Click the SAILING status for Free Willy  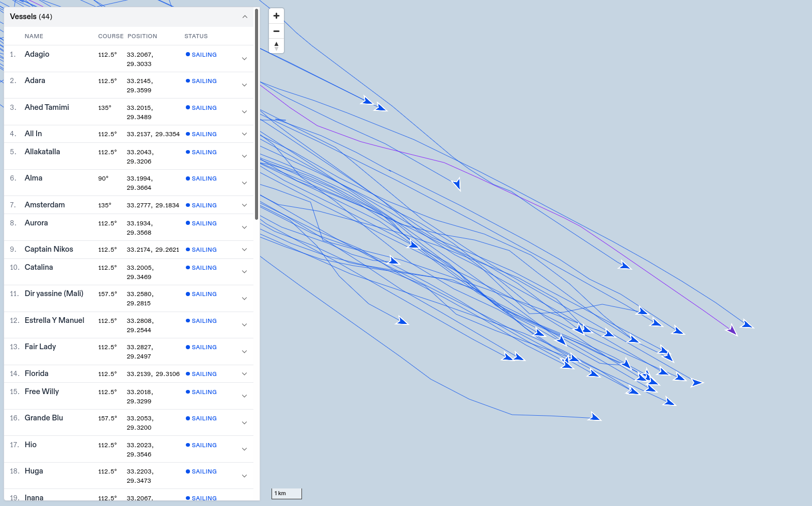pyautogui.click(x=201, y=392)
